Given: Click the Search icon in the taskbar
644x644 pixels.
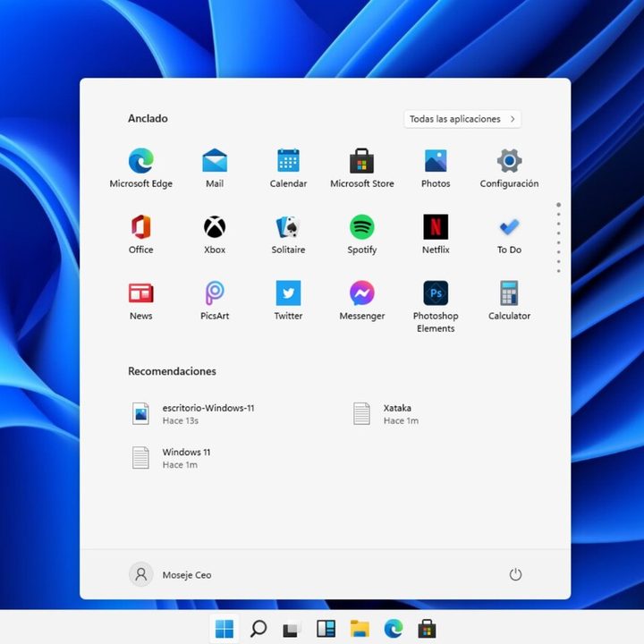Looking at the screenshot, I should pos(258,629).
